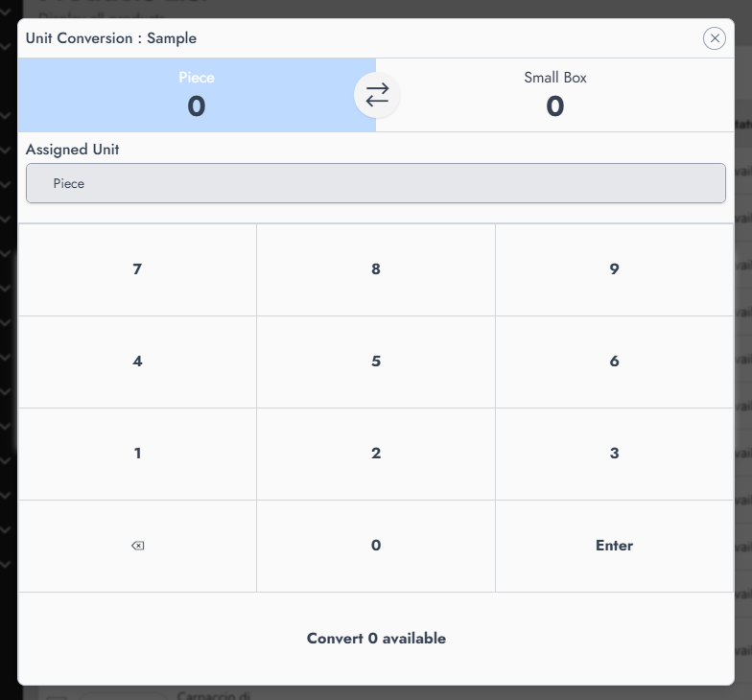
Task: Tap number 2 on the keypad
Action: click(376, 454)
